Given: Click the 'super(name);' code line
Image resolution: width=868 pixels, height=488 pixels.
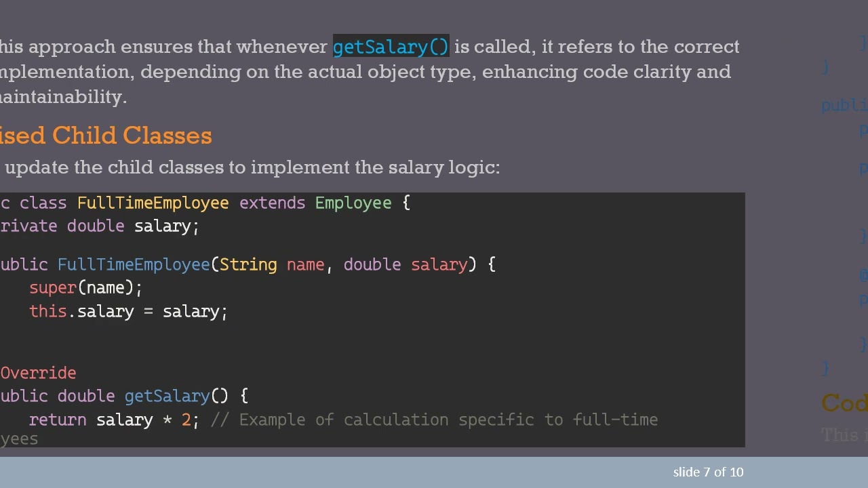Looking at the screenshot, I should pyautogui.click(x=85, y=288).
